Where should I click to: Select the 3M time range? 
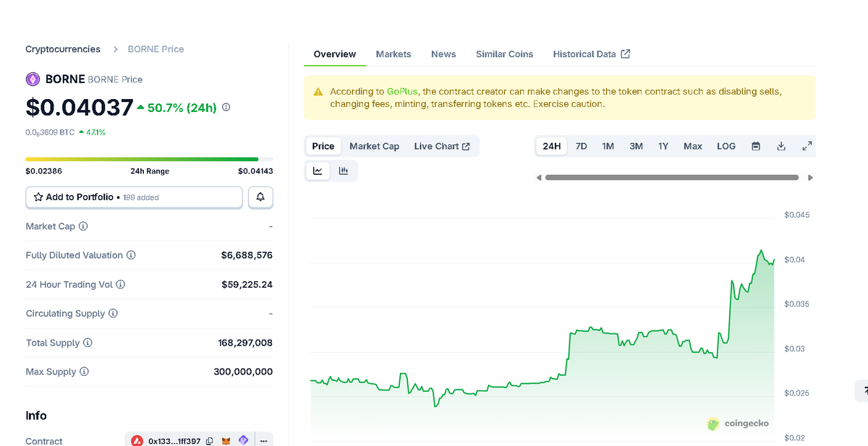(636, 146)
